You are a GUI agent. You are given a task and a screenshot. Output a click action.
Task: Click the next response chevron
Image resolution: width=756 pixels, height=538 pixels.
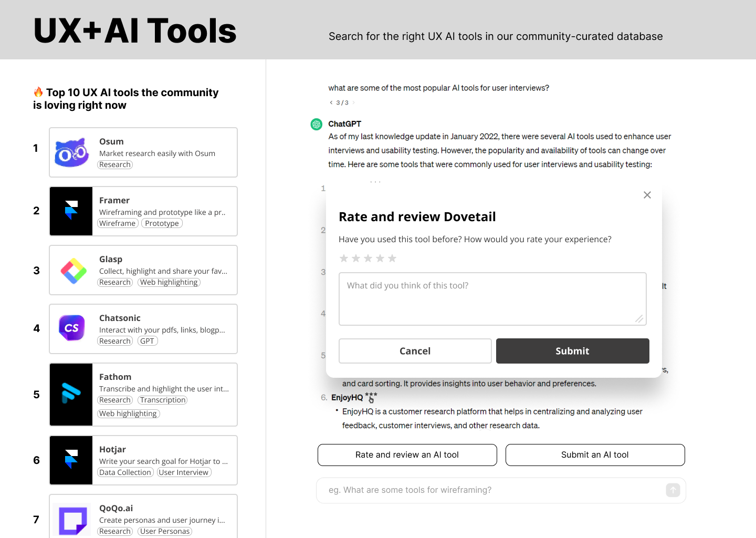[x=353, y=102]
